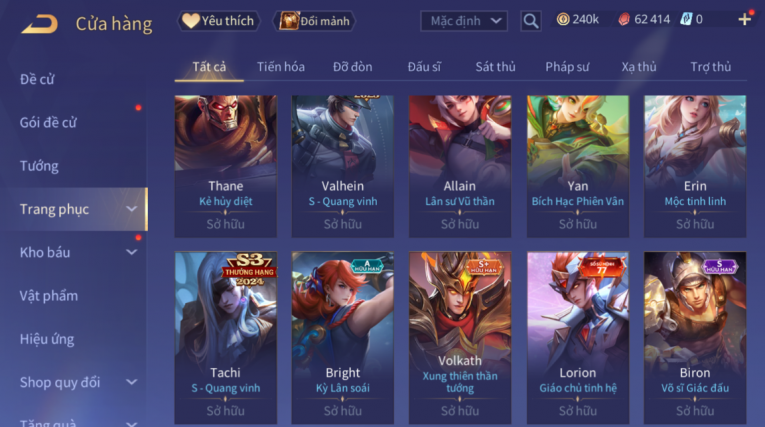Screen dimensions: 765x427
Task: Click the golden back arrow icon
Action: click(40, 24)
